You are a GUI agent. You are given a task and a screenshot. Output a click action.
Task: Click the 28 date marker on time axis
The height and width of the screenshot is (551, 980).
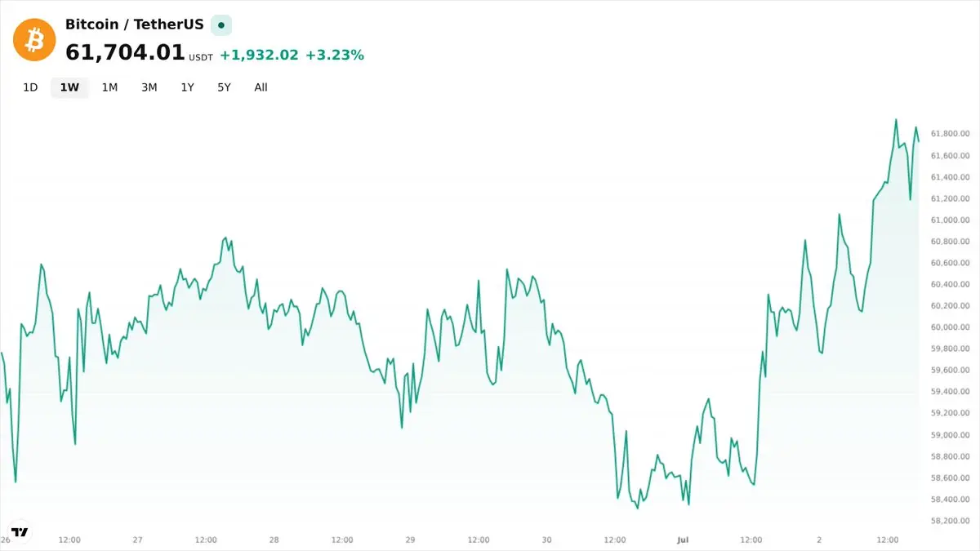[x=274, y=540]
